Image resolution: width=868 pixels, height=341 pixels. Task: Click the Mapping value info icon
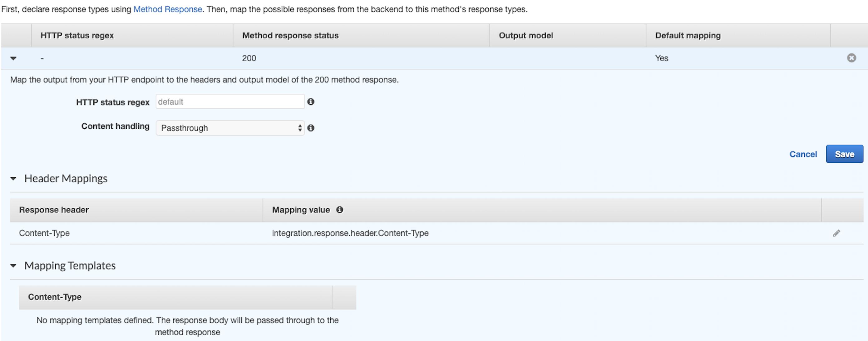(340, 210)
